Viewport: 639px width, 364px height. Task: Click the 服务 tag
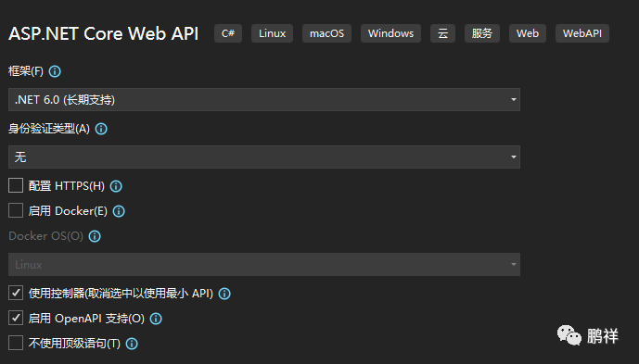pyautogui.click(x=482, y=33)
